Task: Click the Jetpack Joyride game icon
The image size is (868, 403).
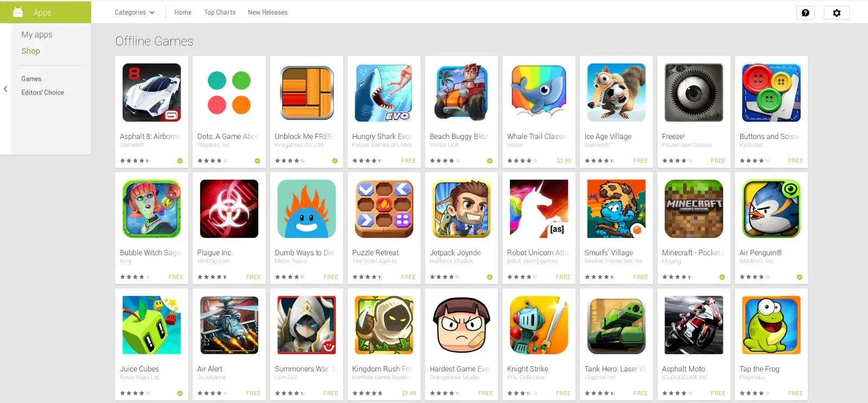Action: click(462, 209)
